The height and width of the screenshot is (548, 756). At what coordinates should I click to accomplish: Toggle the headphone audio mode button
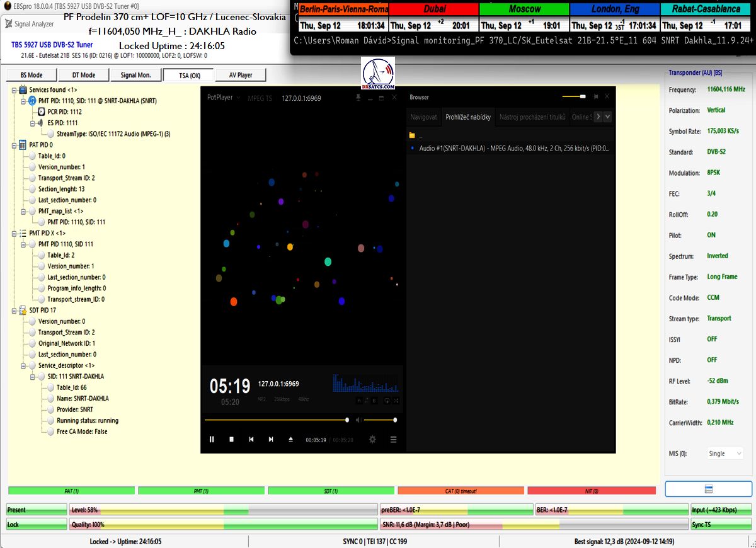[x=387, y=400]
